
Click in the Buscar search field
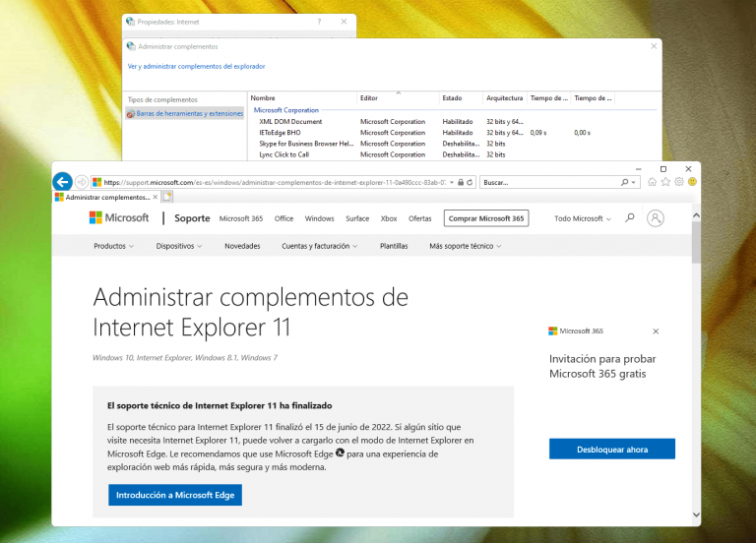549,182
